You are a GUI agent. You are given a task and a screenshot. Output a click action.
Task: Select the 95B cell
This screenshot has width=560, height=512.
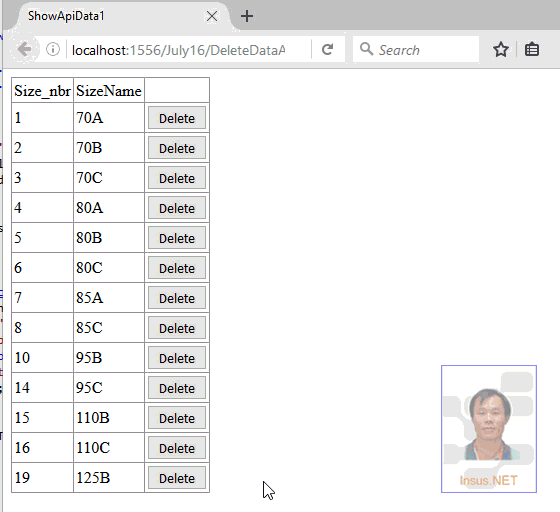pos(109,358)
